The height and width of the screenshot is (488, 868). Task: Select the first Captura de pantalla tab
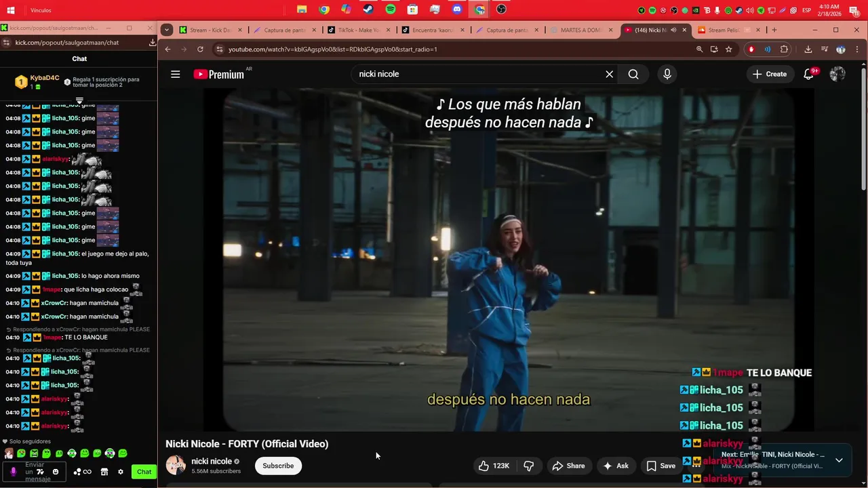point(284,30)
